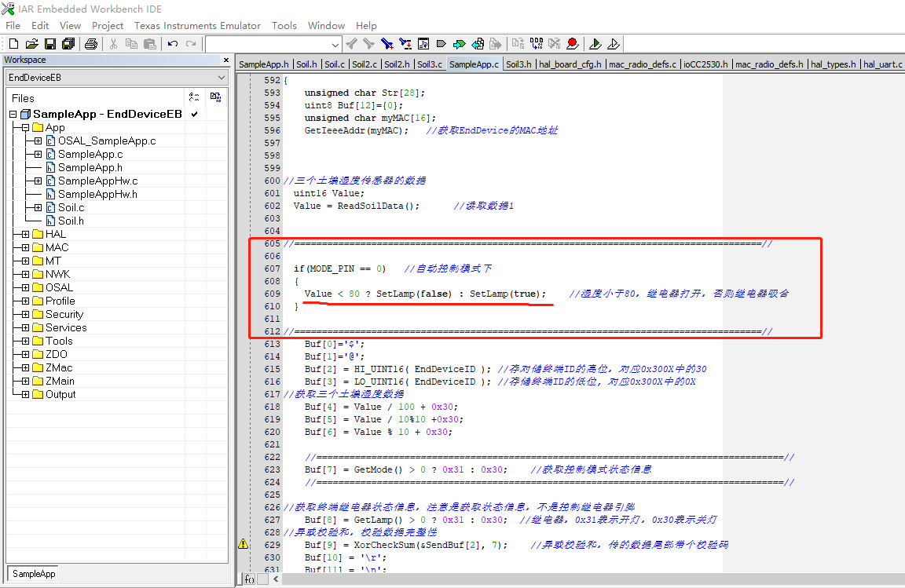Click the Compile icon in toolbar
Viewport: 905px width, 588px height.
(x=518, y=44)
